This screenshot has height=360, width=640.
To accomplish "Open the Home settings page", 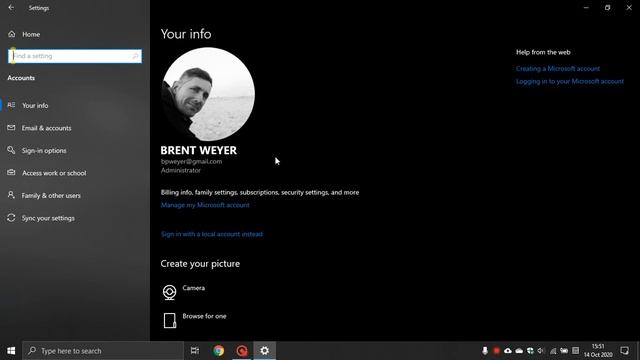I will click(x=31, y=34).
